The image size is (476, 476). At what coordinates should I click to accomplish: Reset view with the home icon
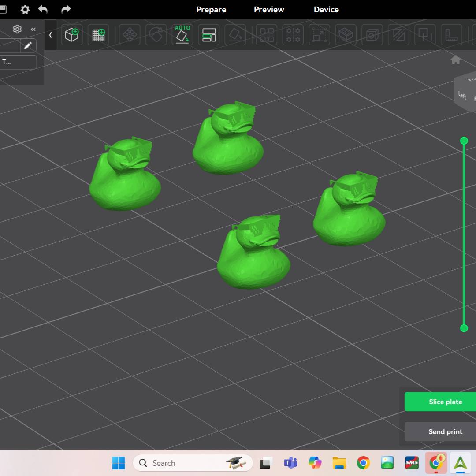(456, 60)
